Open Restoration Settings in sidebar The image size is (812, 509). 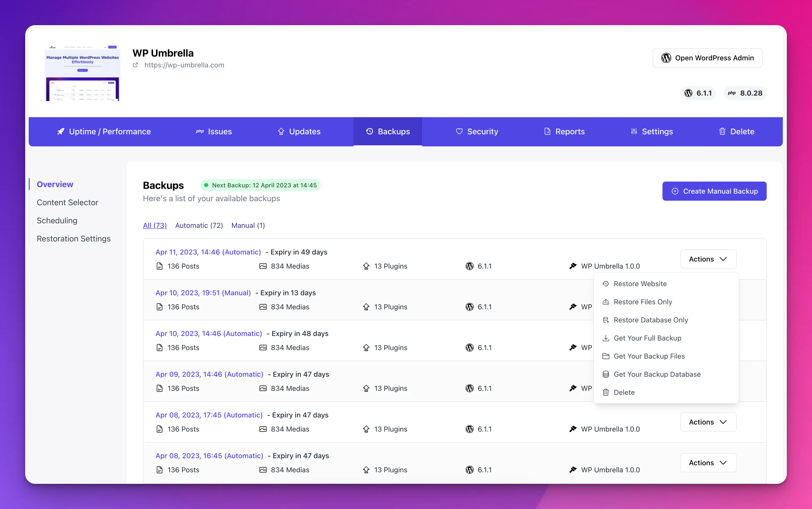pos(73,239)
